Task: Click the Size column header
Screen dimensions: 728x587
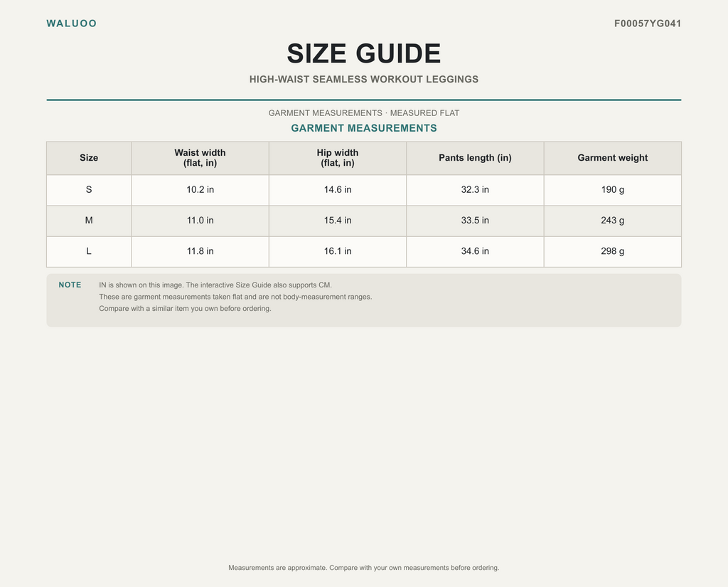Action: [89, 158]
